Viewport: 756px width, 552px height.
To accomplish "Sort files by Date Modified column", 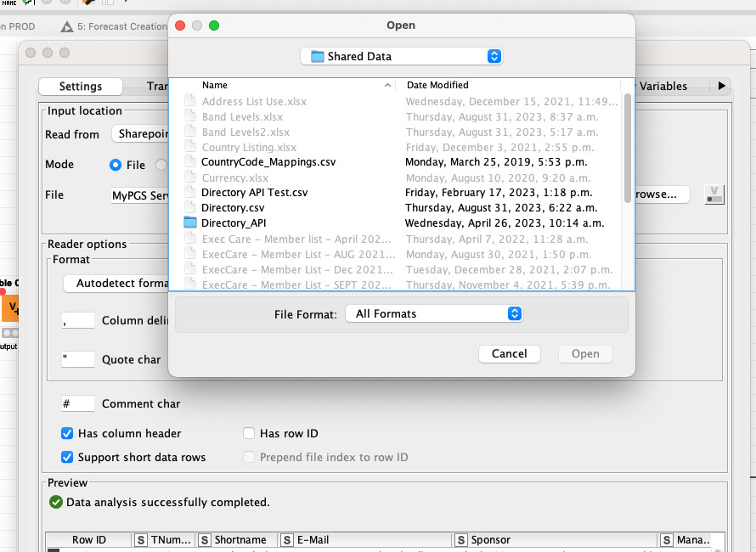I will pyautogui.click(x=437, y=85).
